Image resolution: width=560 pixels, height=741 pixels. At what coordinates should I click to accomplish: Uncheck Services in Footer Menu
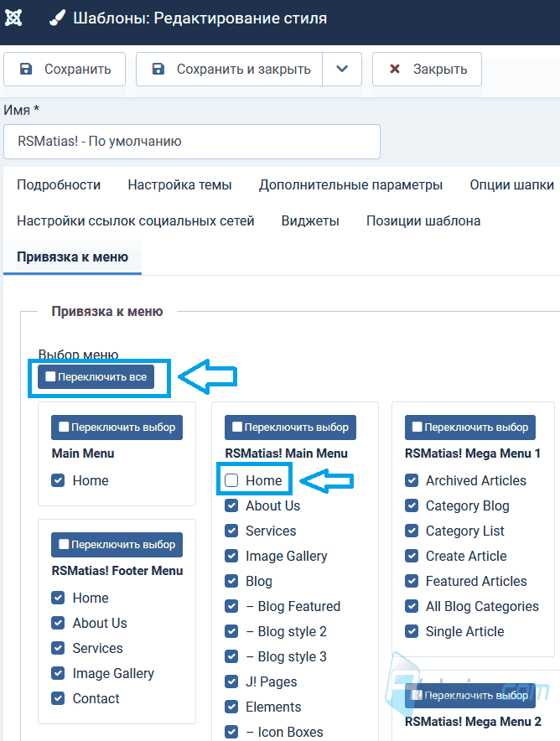58,648
